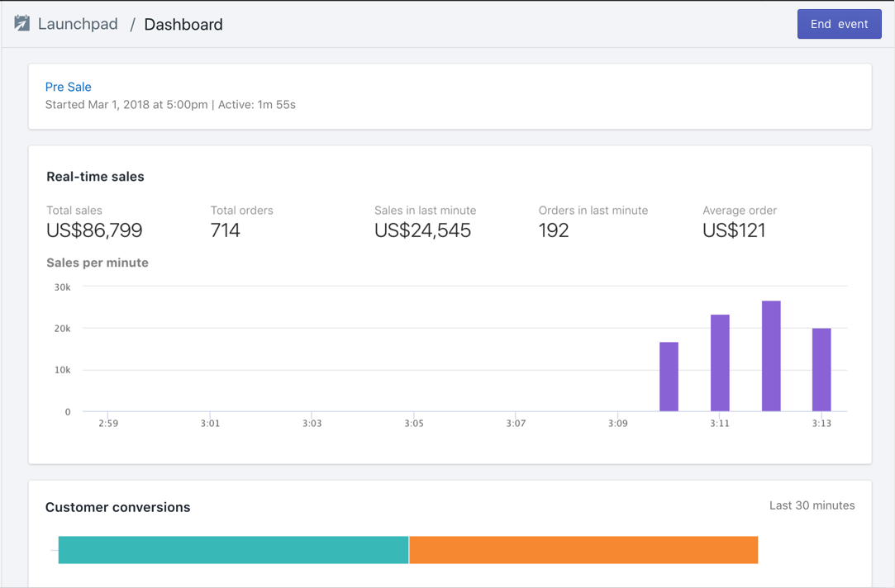Click the Real-time sales heading
The image size is (895, 588).
[x=95, y=177]
